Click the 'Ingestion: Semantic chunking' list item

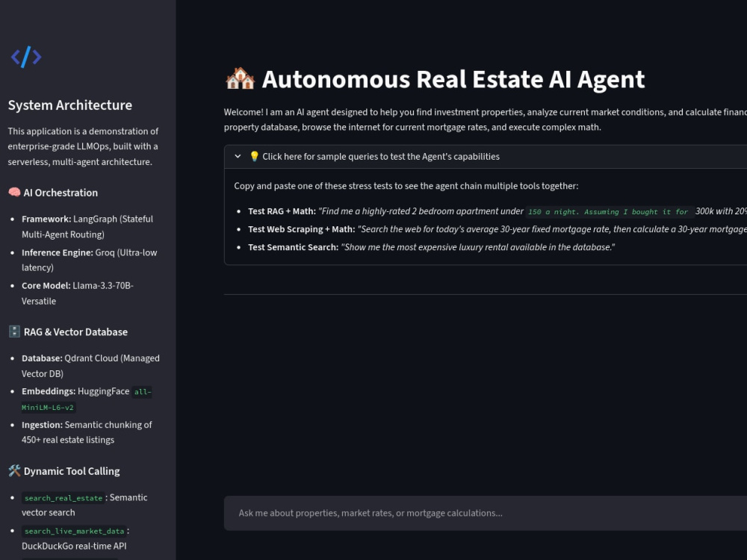(x=87, y=432)
